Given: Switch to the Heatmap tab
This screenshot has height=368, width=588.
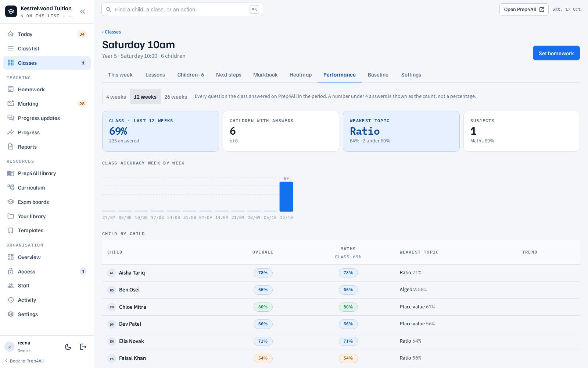Looking at the screenshot, I should 301,75.
